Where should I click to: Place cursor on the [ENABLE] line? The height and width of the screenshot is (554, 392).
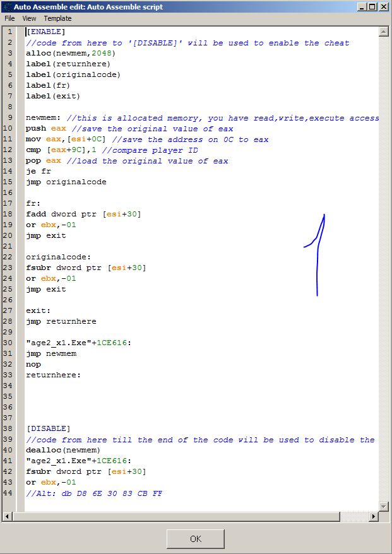pyautogui.click(x=45, y=32)
